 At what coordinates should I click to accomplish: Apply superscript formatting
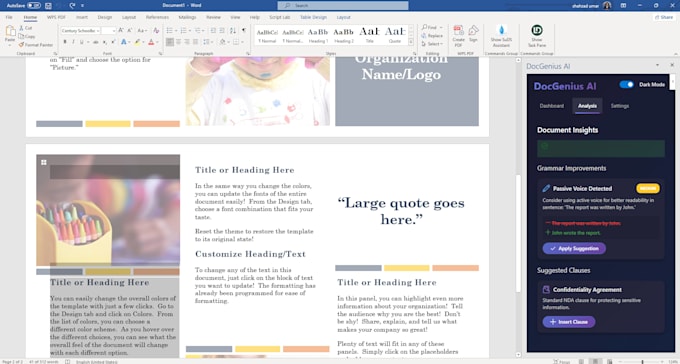(114, 42)
